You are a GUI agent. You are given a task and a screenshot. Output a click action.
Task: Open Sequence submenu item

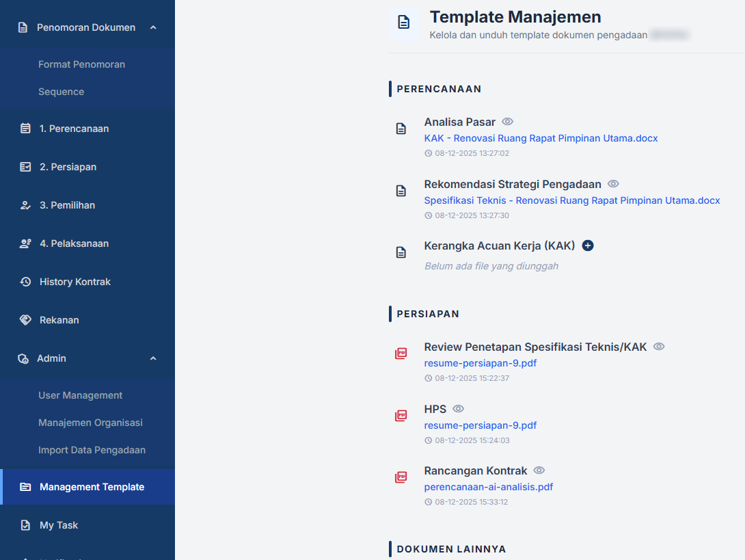pos(62,92)
